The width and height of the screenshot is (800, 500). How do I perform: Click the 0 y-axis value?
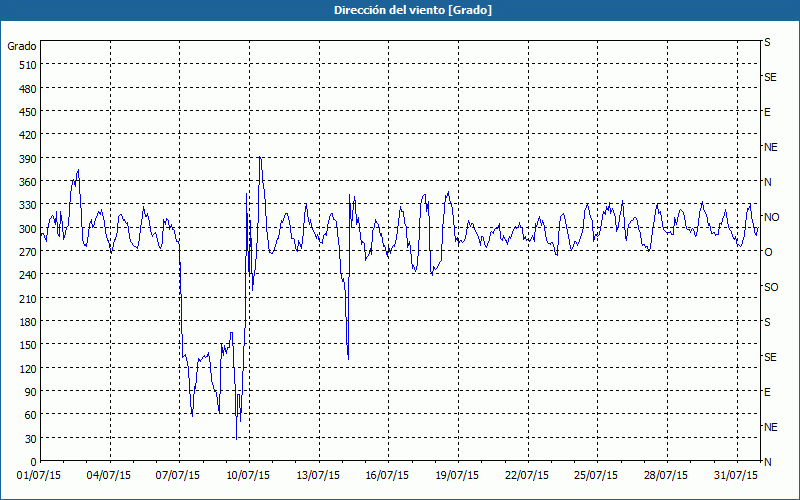pos(34,462)
